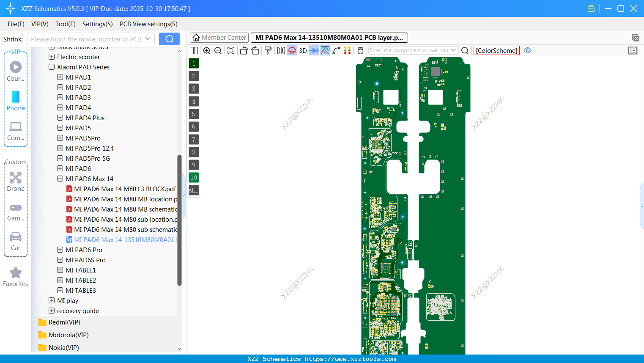Click the split-screen compare icon
The image size is (644, 363).
(194, 50)
